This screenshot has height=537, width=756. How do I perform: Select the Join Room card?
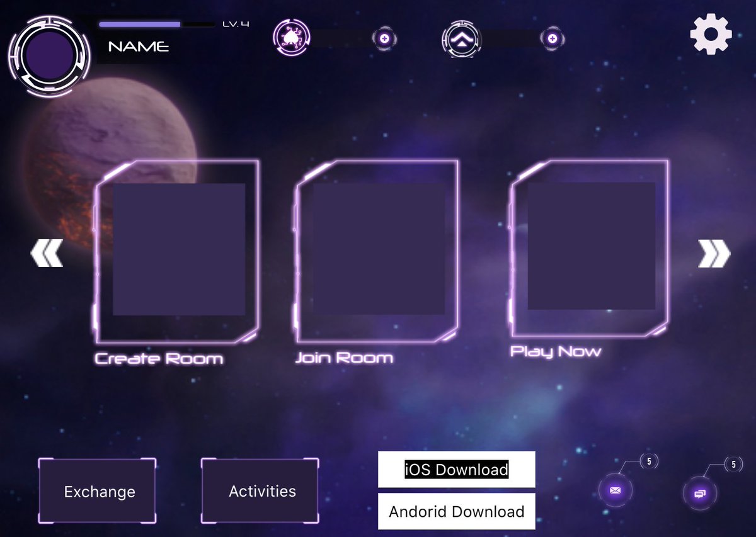[x=377, y=251]
